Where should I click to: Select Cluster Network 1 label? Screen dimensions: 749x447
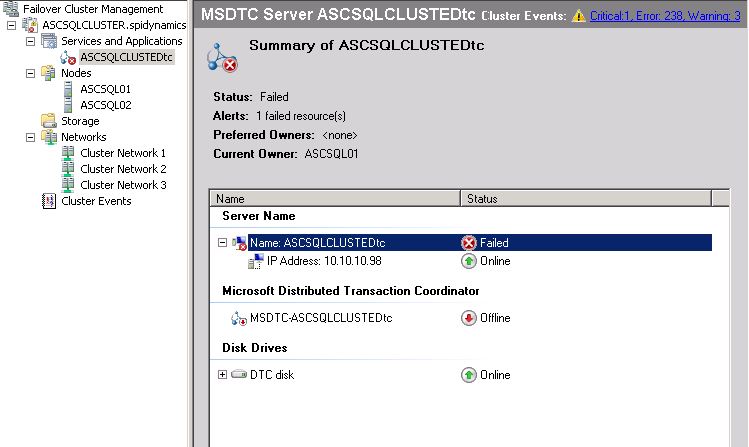click(x=123, y=153)
